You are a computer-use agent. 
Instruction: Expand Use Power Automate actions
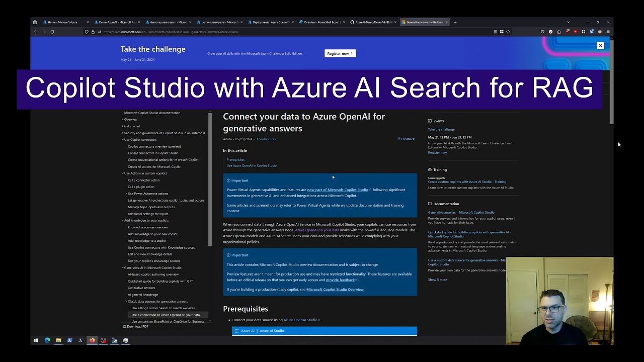126,194
